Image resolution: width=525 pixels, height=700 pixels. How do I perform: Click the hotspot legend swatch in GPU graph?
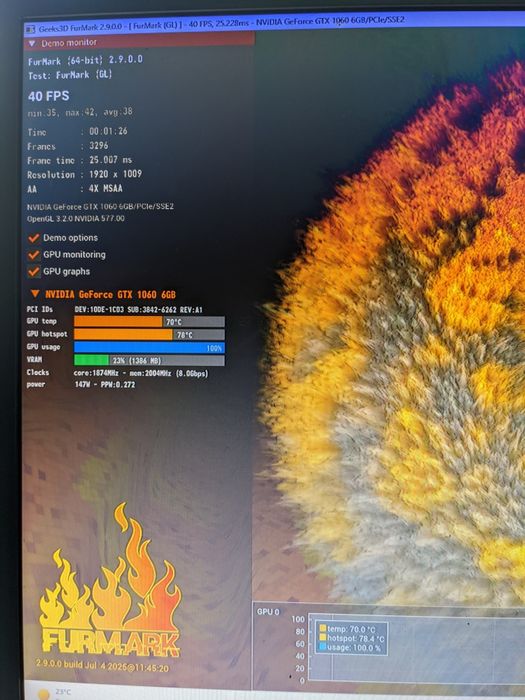[x=323, y=638]
